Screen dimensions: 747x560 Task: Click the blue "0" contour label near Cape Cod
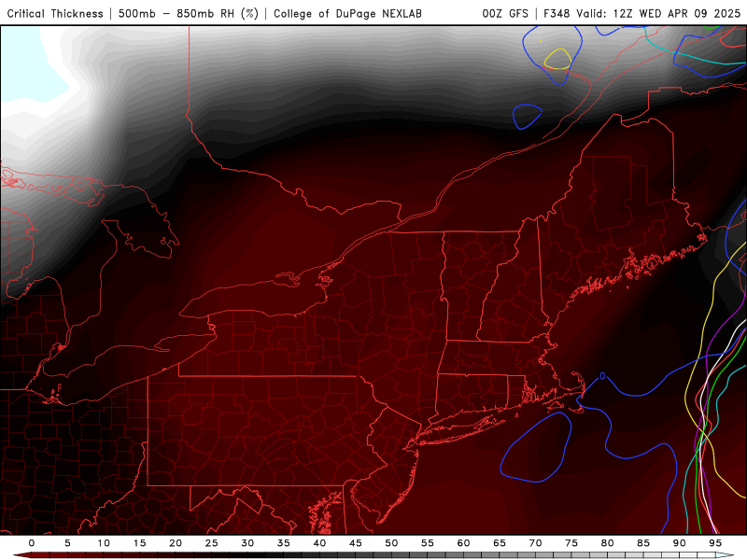[602, 376]
